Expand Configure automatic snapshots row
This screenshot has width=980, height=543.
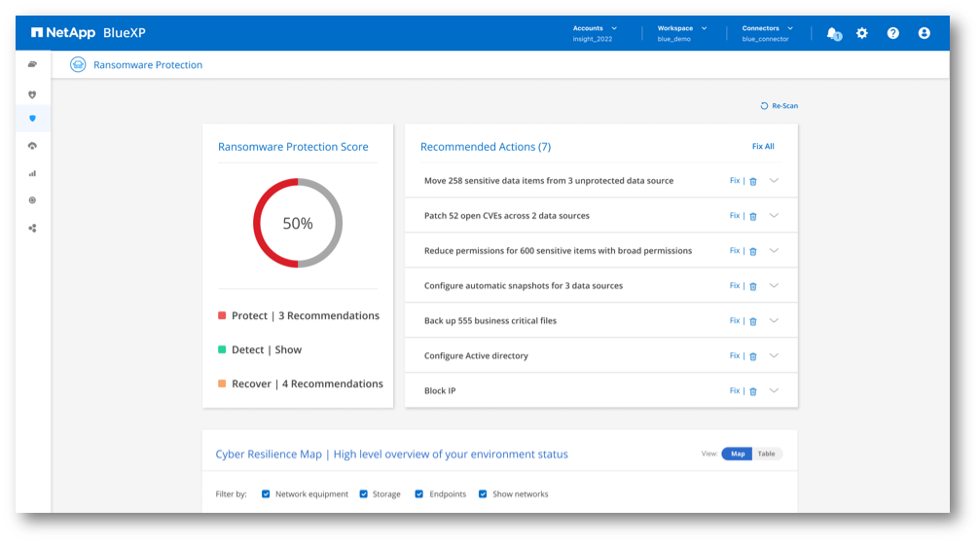click(774, 285)
